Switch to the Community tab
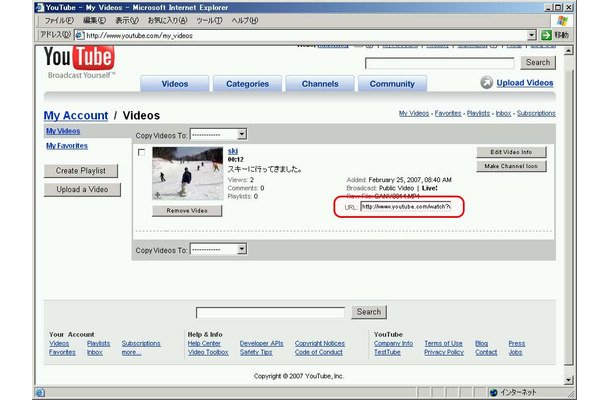The width and height of the screenshot is (610, 400). point(392,84)
